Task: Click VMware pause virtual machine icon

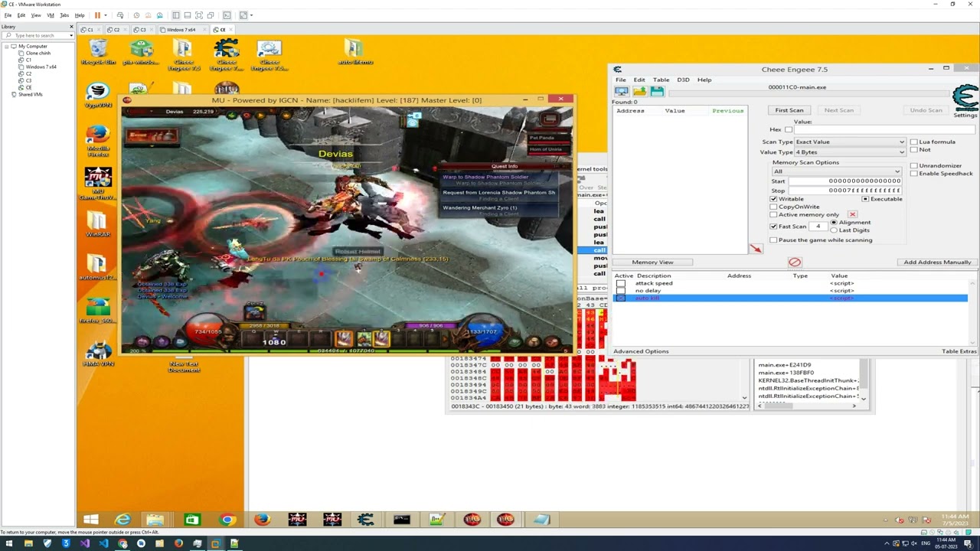Action: point(97,15)
